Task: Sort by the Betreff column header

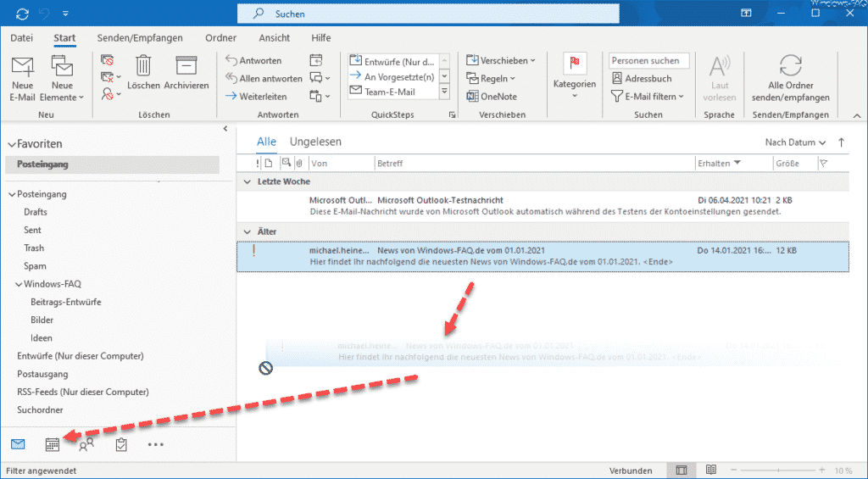Action: point(535,164)
